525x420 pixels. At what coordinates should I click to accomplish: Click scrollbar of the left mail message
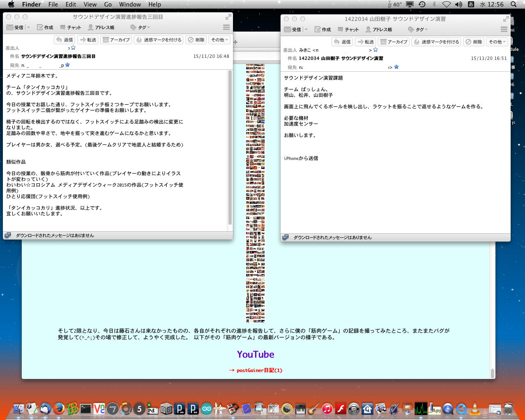[x=230, y=148]
